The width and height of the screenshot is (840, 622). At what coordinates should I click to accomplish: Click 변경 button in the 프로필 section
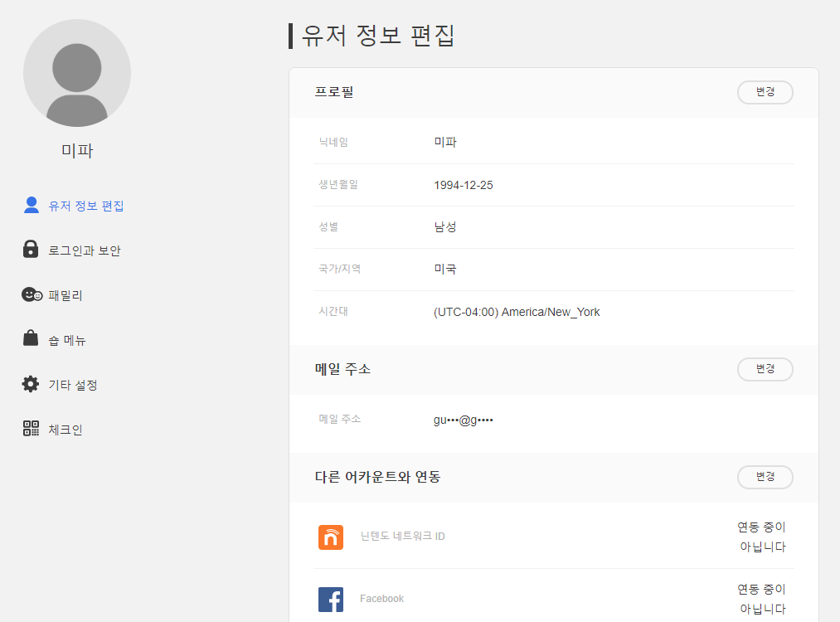tap(765, 92)
